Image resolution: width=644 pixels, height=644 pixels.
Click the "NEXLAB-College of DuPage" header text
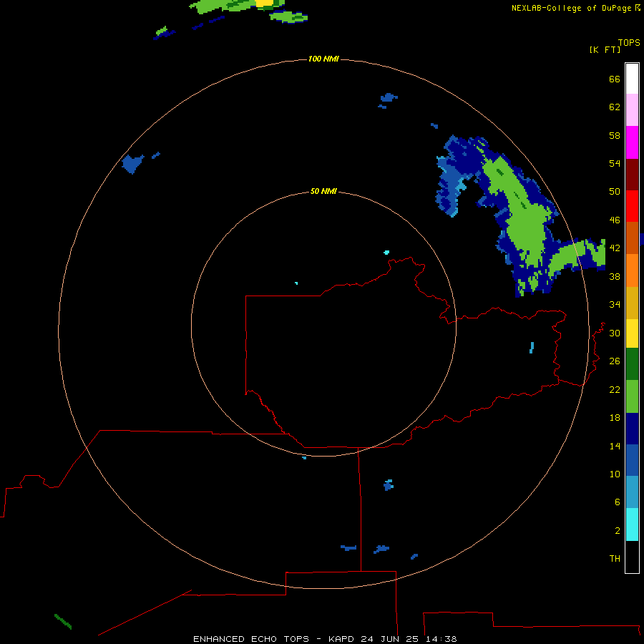571,8
